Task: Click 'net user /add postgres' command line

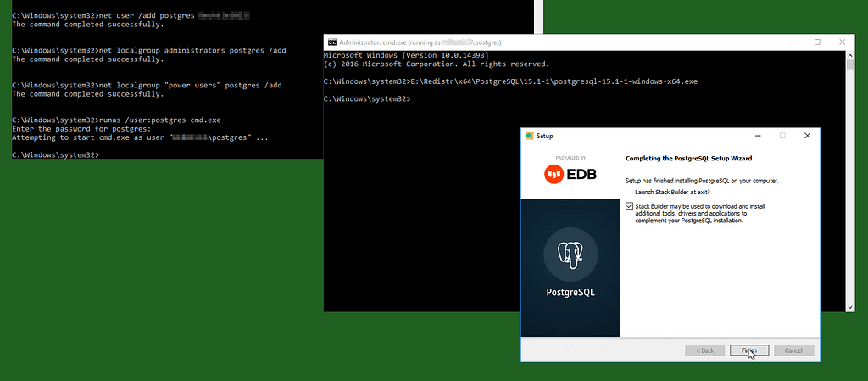Action: pyautogui.click(x=131, y=15)
